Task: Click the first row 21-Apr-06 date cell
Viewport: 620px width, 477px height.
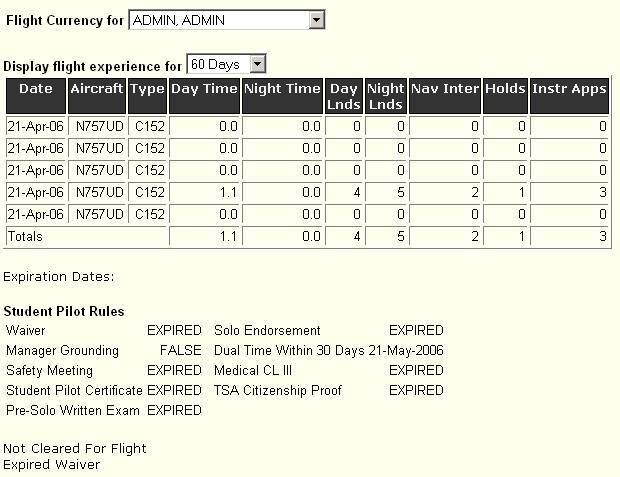Action: pyautogui.click(x=36, y=126)
